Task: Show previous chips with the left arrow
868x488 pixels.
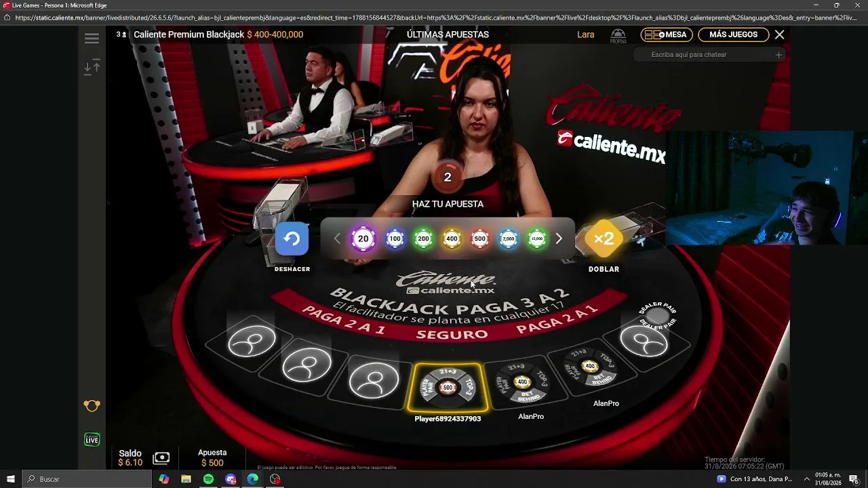Action: pyautogui.click(x=337, y=239)
